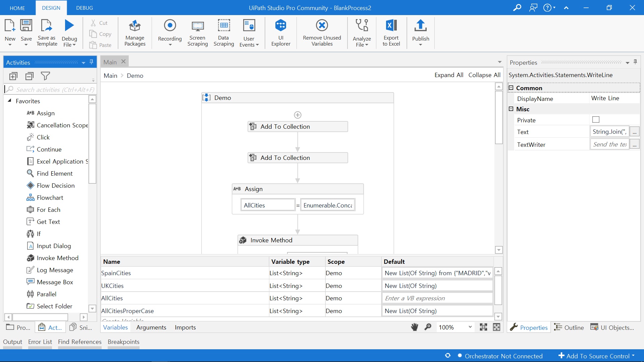Start the Recording tool
This screenshot has width=644, height=362.
170,33
